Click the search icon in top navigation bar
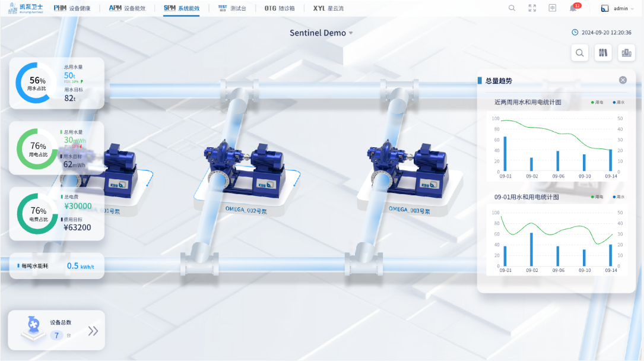644x361 pixels. [512, 8]
